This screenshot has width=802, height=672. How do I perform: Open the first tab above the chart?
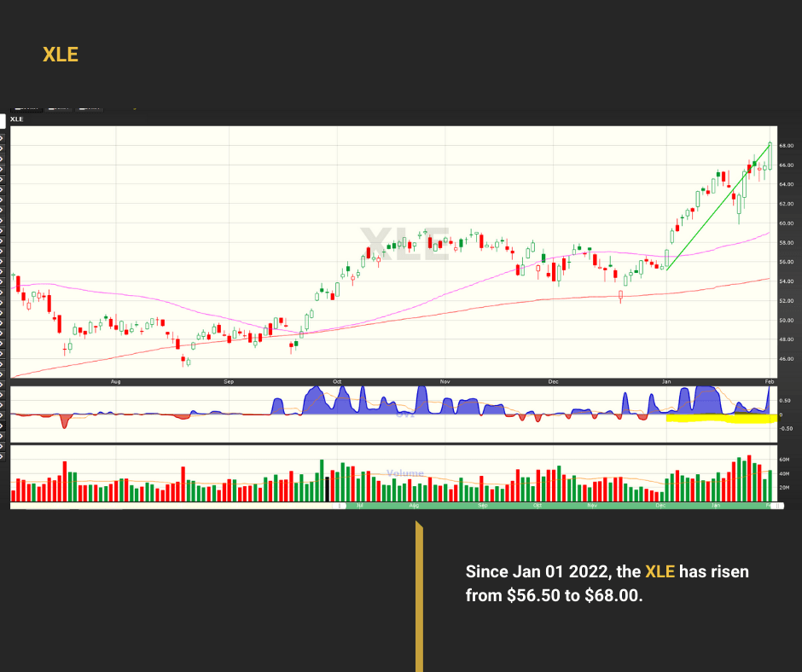[26, 108]
